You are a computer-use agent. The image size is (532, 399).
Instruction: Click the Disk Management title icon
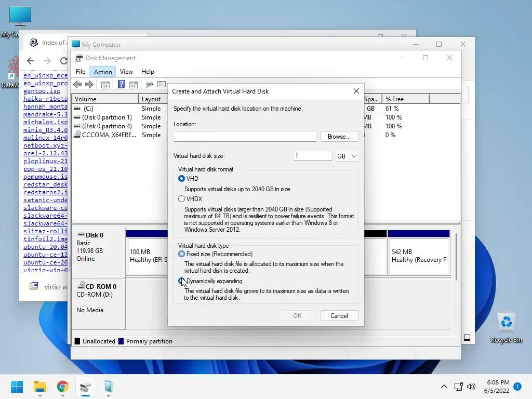pyautogui.click(x=79, y=58)
